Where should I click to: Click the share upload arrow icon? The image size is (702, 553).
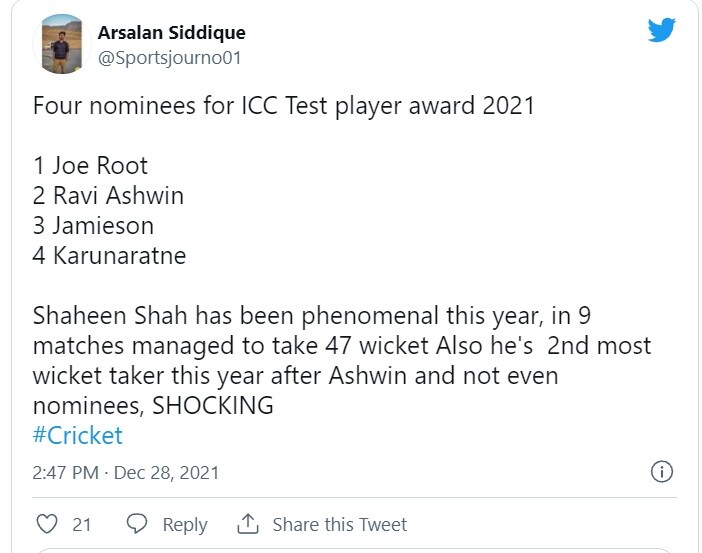coord(247,524)
